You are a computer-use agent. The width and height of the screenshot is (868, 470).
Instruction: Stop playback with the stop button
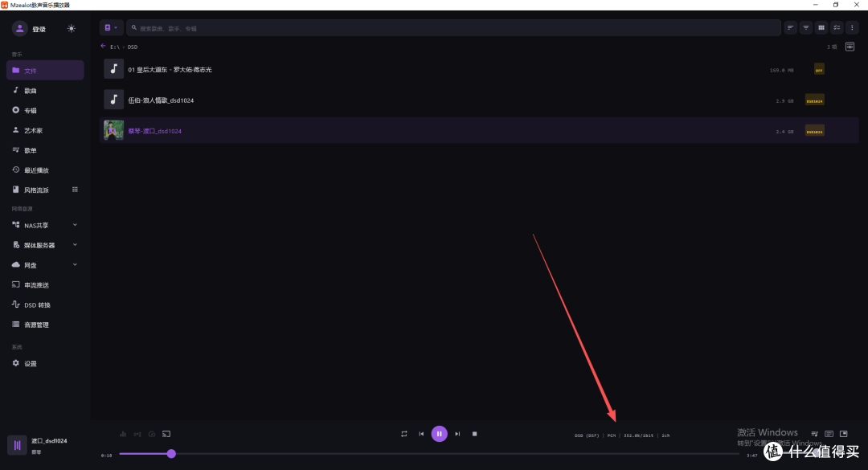474,434
